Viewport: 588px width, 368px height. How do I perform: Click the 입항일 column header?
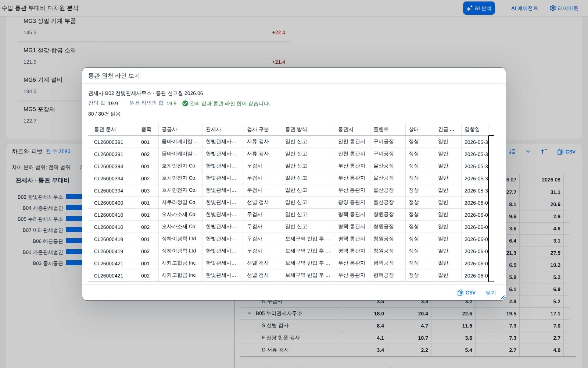(475, 130)
